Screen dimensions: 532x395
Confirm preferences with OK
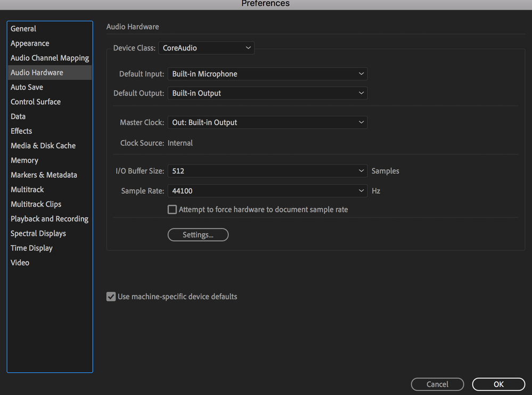click(x=498, y=384)
